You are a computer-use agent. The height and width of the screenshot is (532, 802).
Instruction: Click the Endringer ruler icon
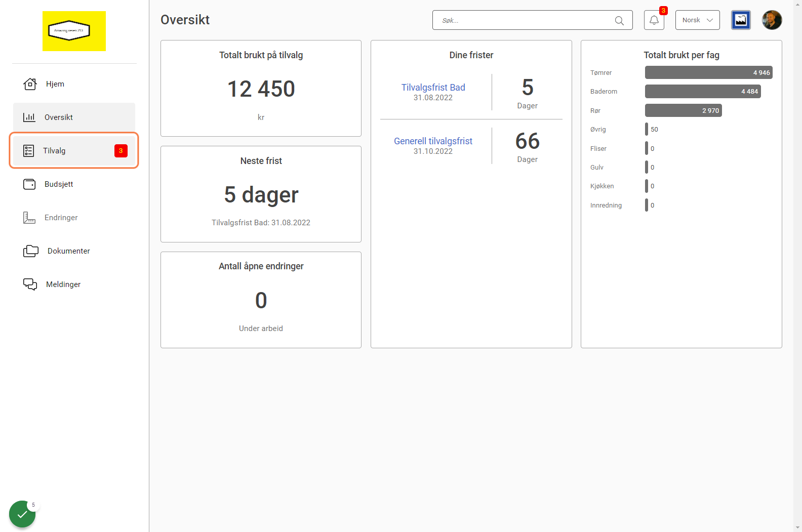pyautogui.click(x=29, y=218)
